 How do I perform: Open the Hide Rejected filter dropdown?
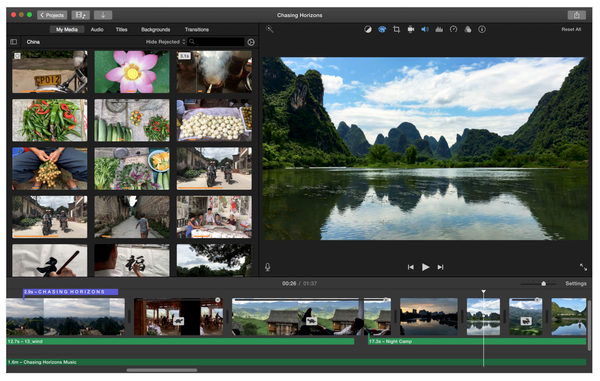tap(165, 42)
